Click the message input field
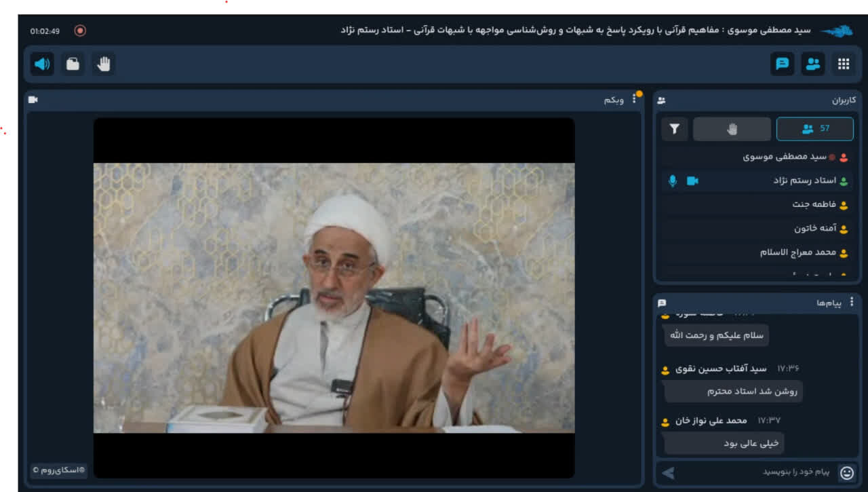The height and width of the screenshot is (492, 868). [x=753, y=472]
